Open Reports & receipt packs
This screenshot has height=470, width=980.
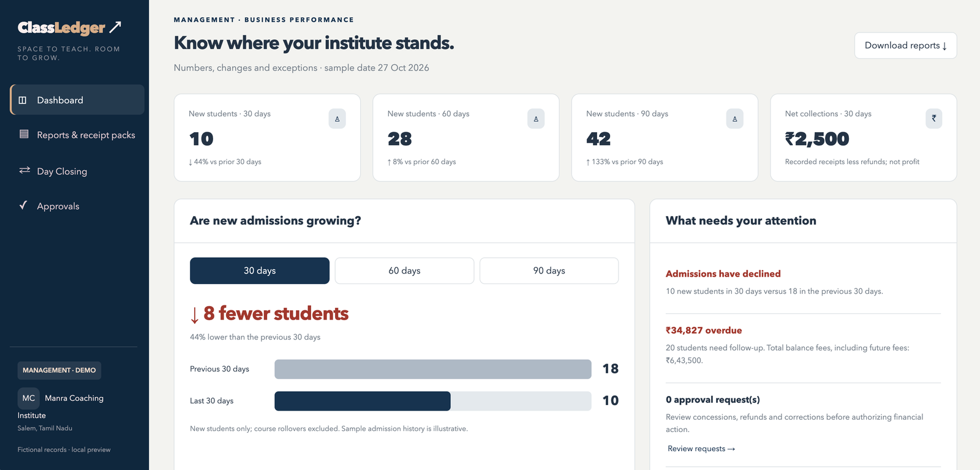[x=77, y=135]
